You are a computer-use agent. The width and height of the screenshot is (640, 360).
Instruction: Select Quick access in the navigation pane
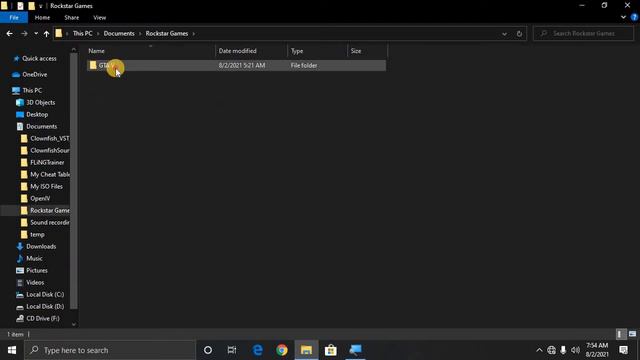[39, 58]
